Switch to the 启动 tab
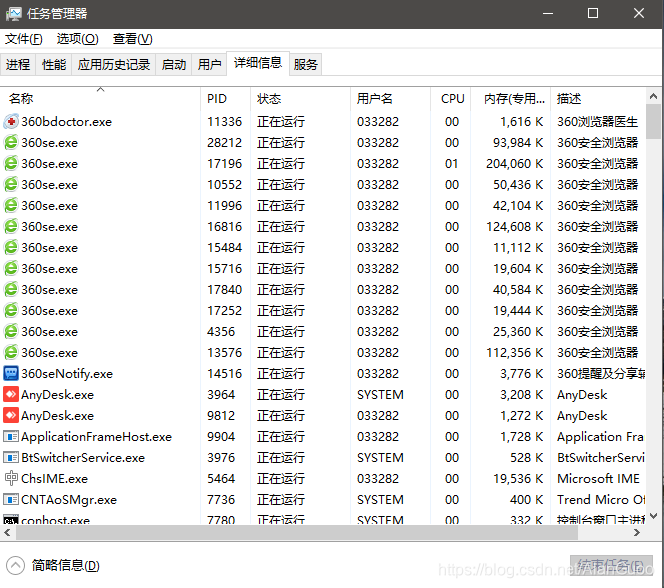The image size is (664, 588). click(x=174, y=64)
